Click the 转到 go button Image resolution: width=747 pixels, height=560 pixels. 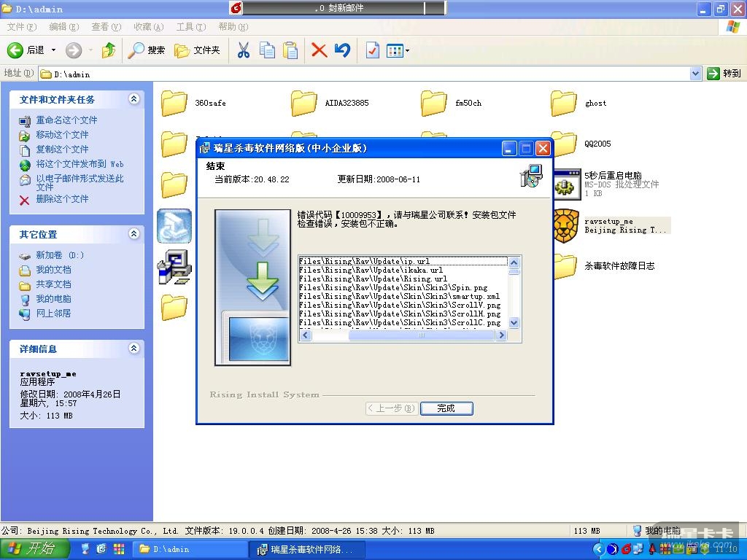click(x=724, y=74)
